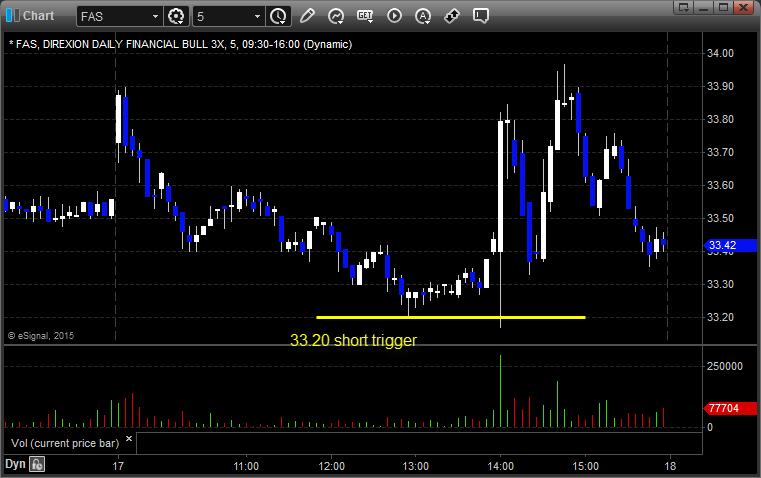Click the 33.60 price axis label
The image size is (761, 478).
point(720,185)
